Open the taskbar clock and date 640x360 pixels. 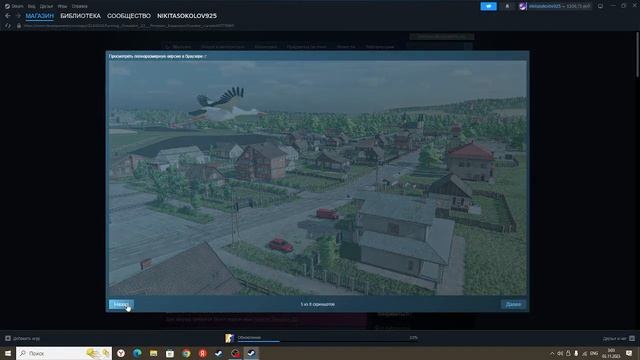611,353
